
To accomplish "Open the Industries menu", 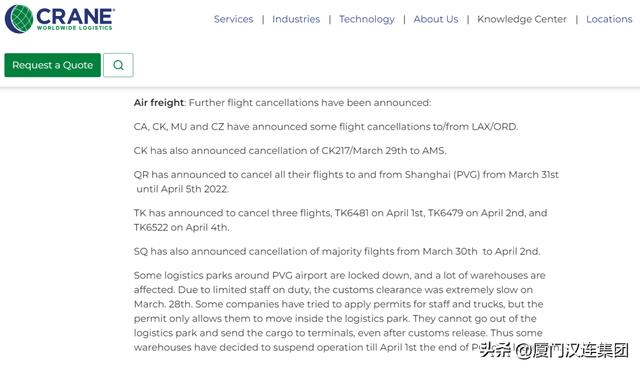I will coord(296,19).
